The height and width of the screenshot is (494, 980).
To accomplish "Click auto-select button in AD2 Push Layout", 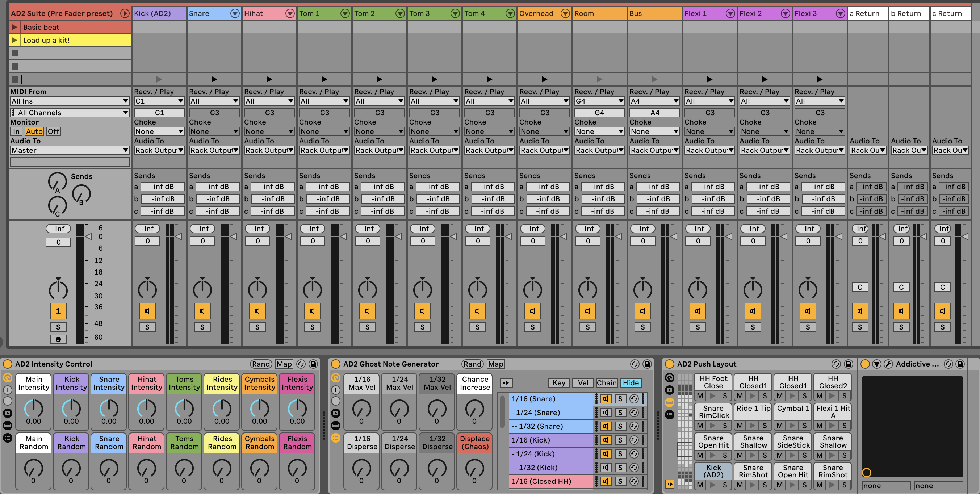I will (669, 484).
